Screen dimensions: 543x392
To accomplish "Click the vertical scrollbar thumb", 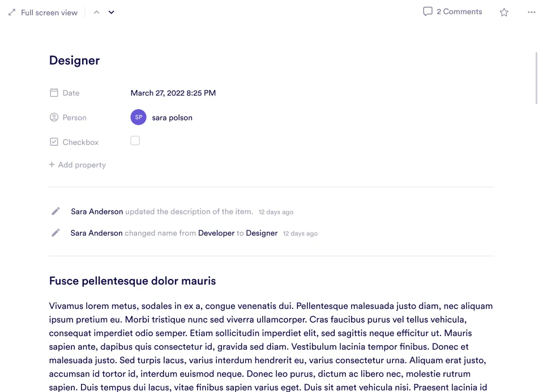I will pyautogui.click(x=536, y=78).
